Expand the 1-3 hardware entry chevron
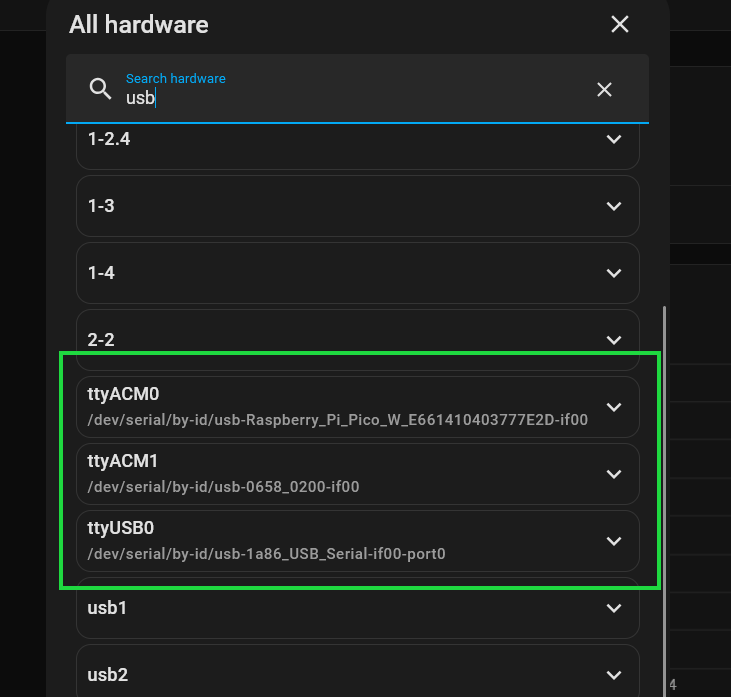The width and height of the screenshot is (731, 697). click(614, 206)
